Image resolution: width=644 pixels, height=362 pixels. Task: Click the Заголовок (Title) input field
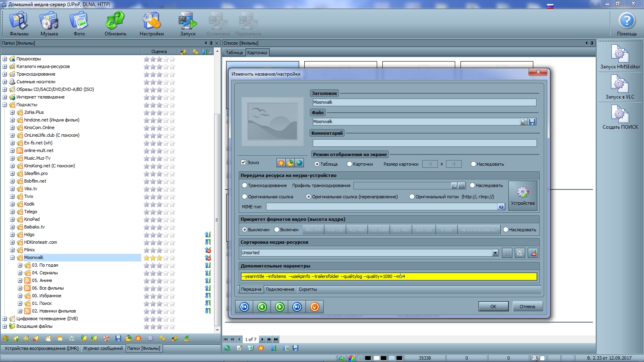[424, 103]
